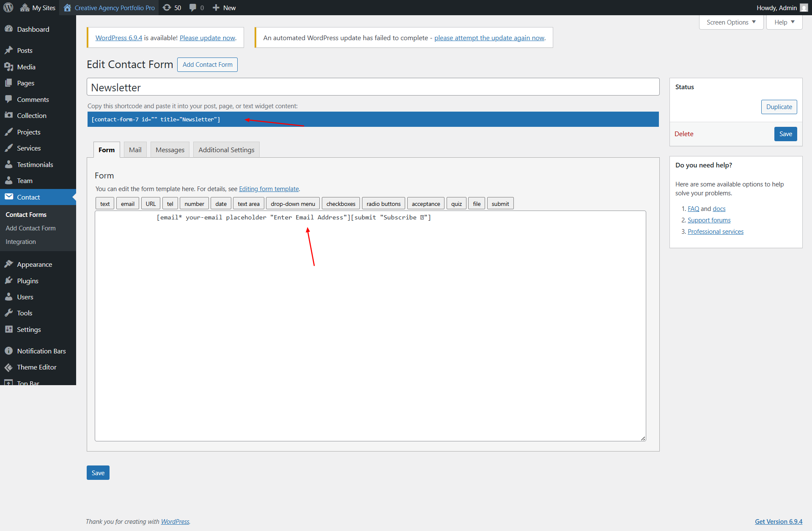
Task: Click the Settings sliders icon
Action: pos(8,329)
